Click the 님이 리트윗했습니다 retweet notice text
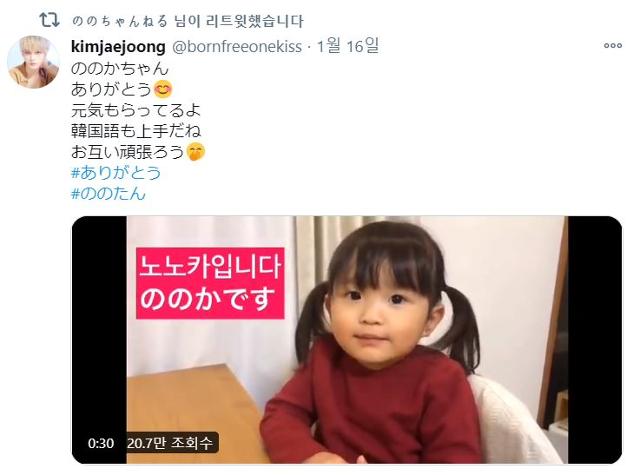The image size is (640, 475). 239,21
